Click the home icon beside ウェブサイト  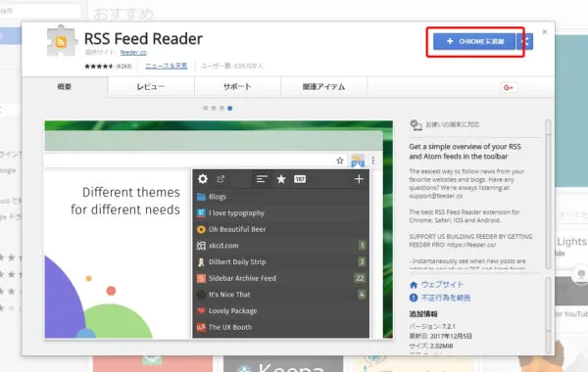tap(414, 285)
